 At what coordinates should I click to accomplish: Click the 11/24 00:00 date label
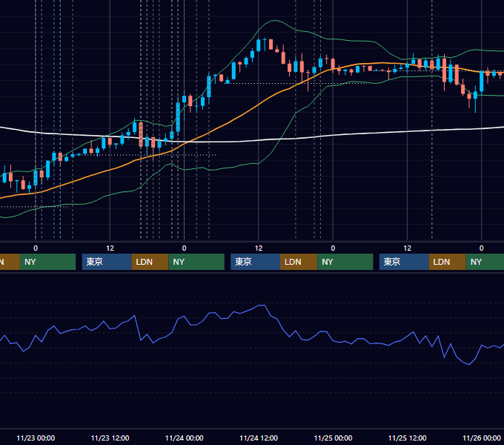(x=184, y=438)
